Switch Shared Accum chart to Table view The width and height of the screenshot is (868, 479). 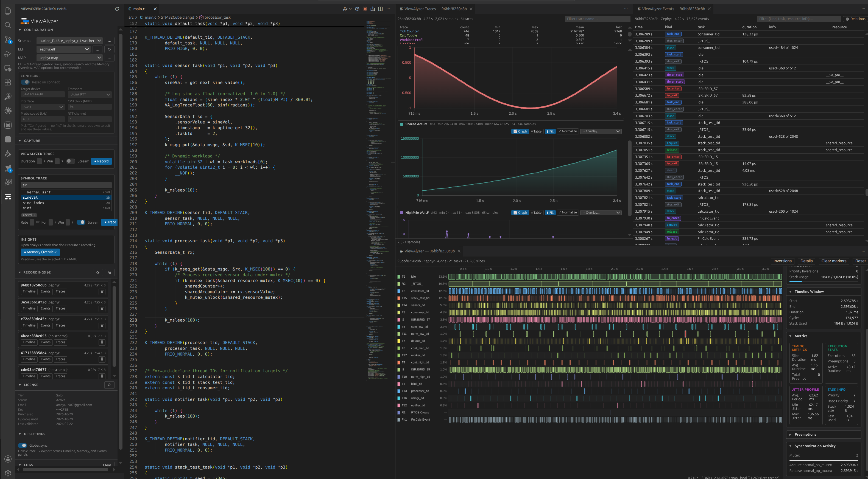coord(536,131)
